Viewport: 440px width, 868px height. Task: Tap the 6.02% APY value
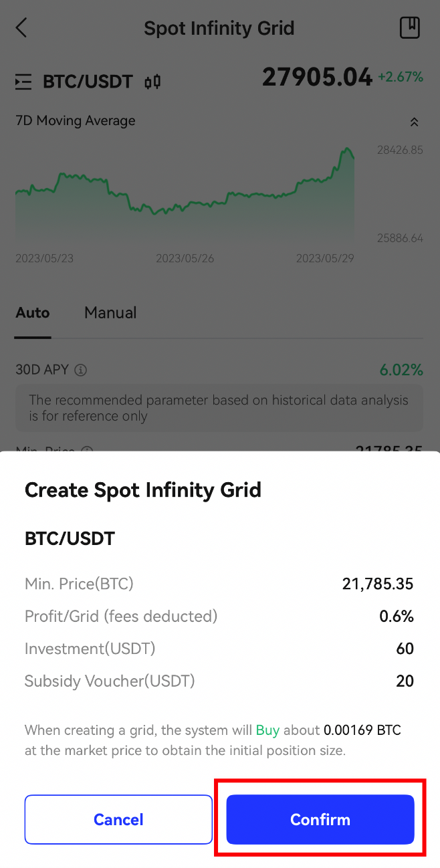coord(401,370)
